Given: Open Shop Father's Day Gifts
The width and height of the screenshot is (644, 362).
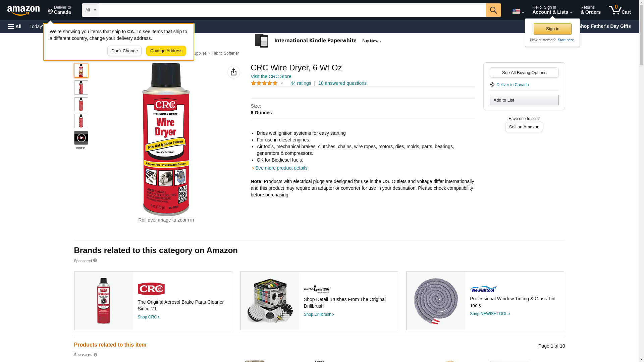Looking at the screenshot, I should pyautogui.click(x=604, y=26).
